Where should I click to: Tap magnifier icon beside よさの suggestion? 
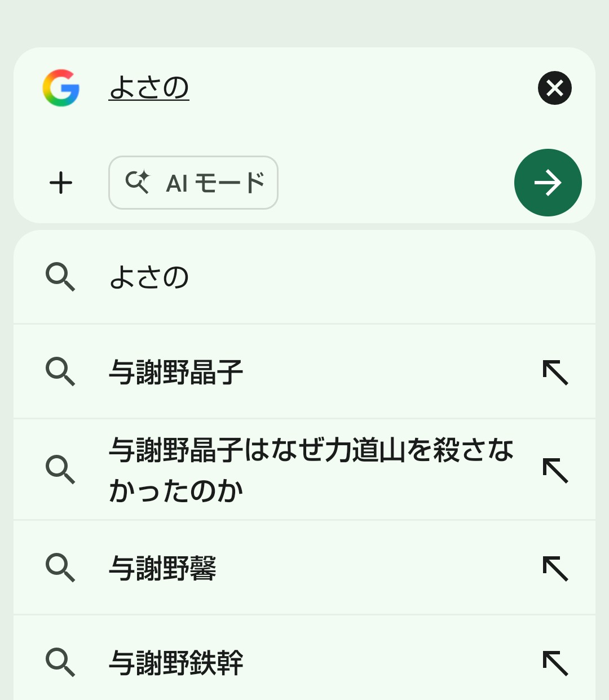point(60,277)
